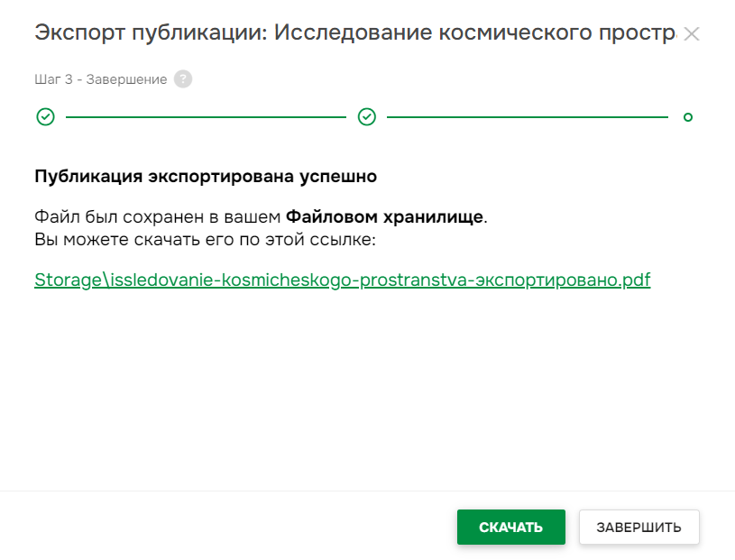
Task: Close the export dialog with the X
Action: [693, 32]
